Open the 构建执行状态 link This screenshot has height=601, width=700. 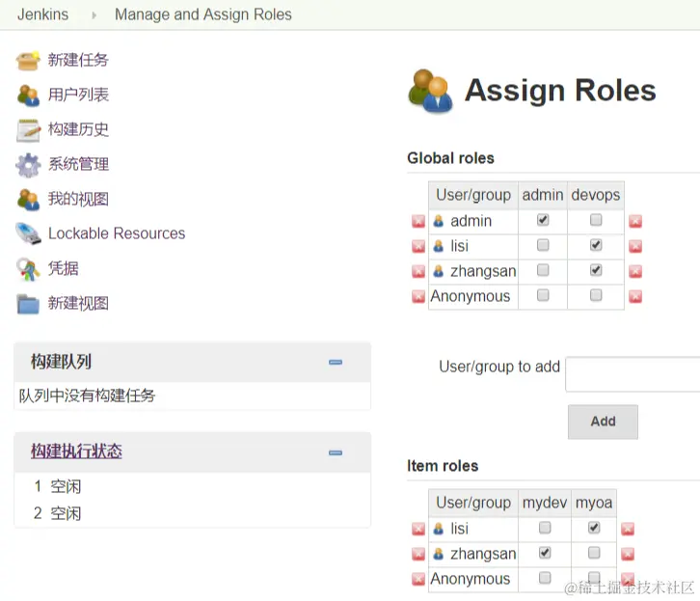76,451
